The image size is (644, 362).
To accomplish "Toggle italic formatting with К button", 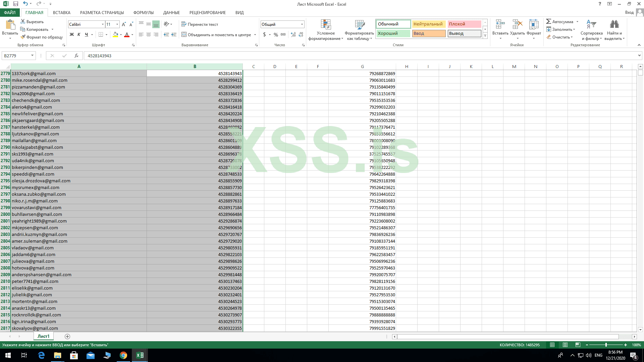I will pos(79,35).
